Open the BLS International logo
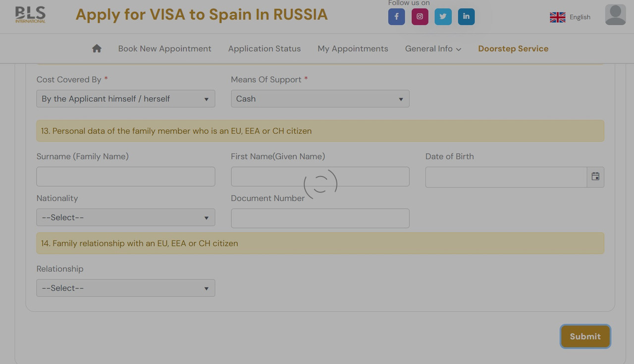The width and height of the screenshot is (634, 364). tap(30, 15)
